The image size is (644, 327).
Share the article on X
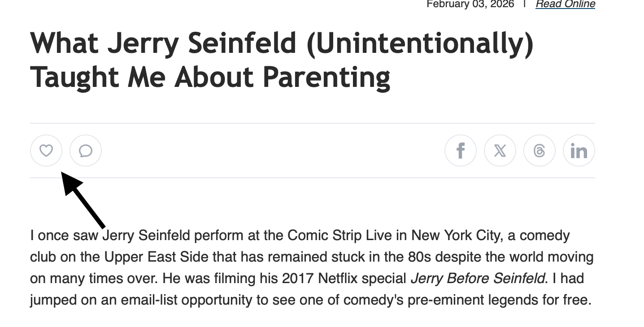pyautogui.click(x=500, y=151)
